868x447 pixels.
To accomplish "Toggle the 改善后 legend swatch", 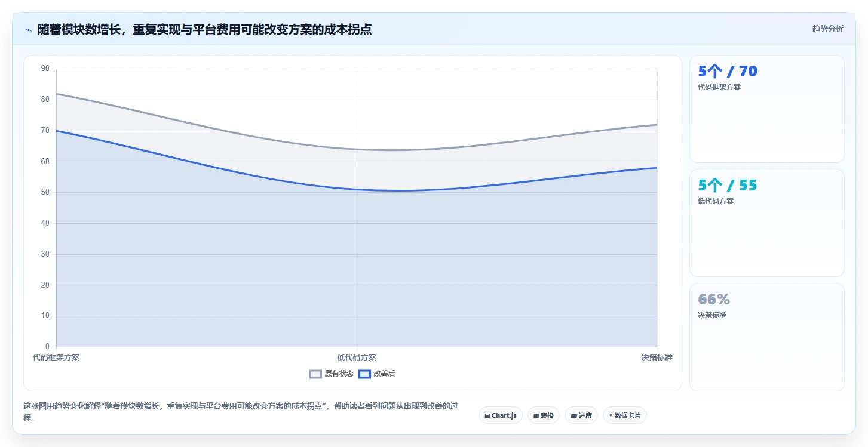I will [364, 374].
